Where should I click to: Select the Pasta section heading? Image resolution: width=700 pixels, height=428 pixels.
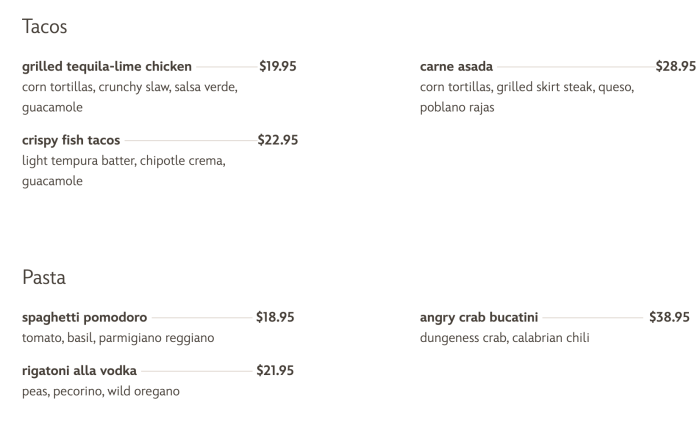click(x=44, y=278)
